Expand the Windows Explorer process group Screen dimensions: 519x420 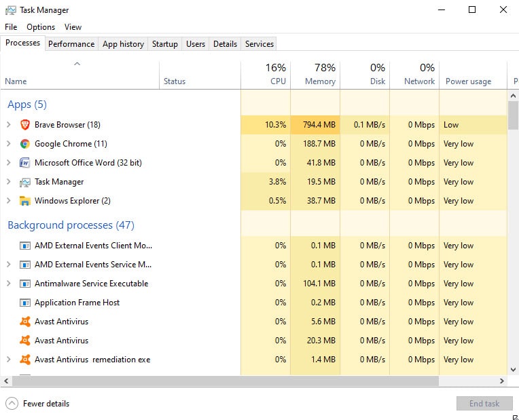(9, 201)
